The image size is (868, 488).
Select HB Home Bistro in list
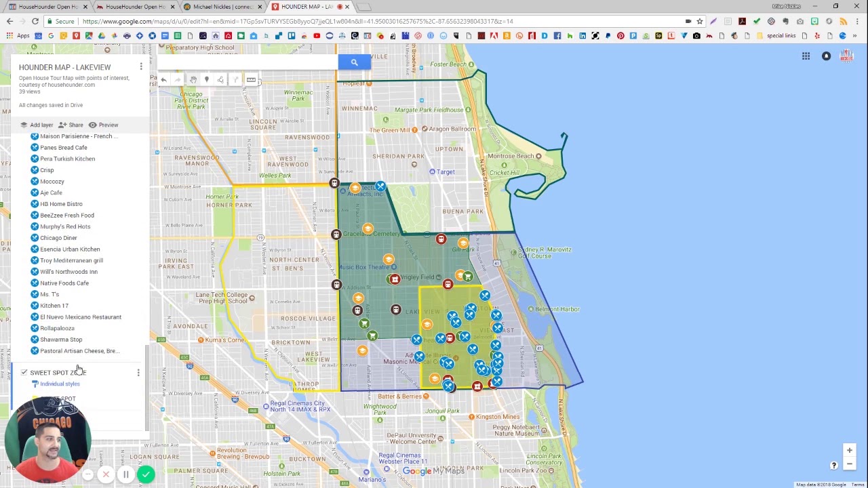(x=61, y=204)
